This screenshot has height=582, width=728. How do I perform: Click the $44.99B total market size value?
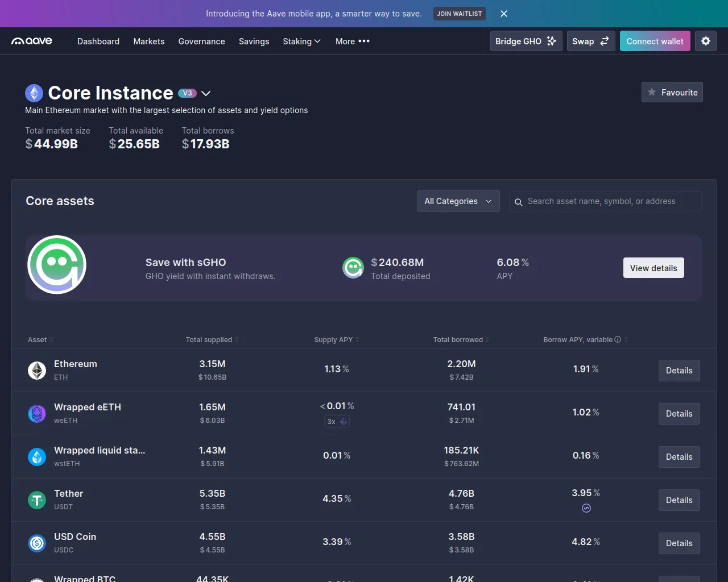click(x=51, y=144)
